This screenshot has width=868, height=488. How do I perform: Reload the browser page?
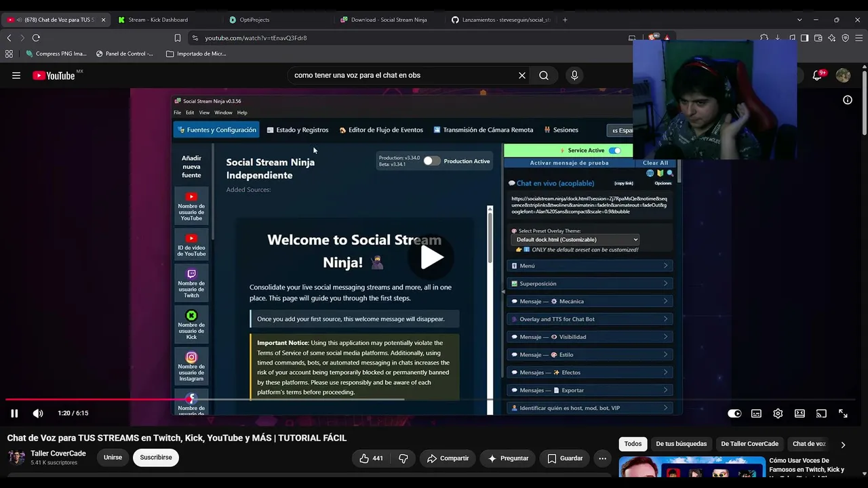coord(36,38)
